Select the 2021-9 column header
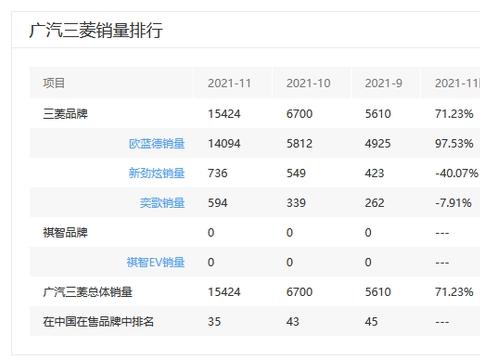 coord(384,83)
